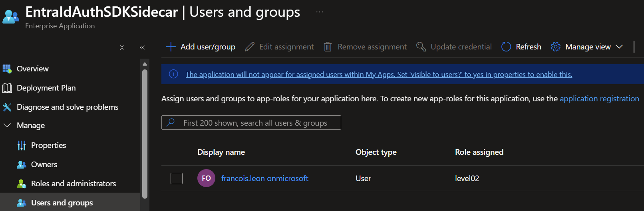Click the sidebar vertical scrollbar thumb
This screenshot has width=644, height=211.
[145, 134]
